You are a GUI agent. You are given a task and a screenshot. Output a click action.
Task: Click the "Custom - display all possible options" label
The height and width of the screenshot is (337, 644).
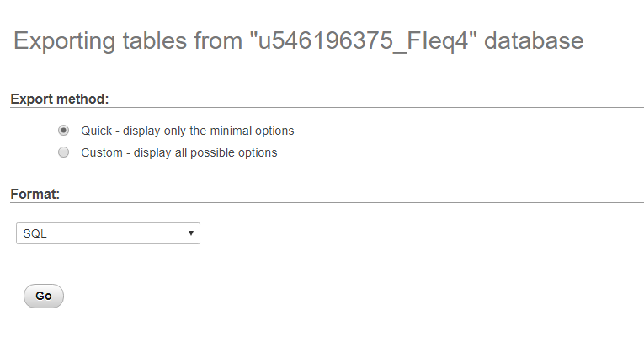[178, 152]
